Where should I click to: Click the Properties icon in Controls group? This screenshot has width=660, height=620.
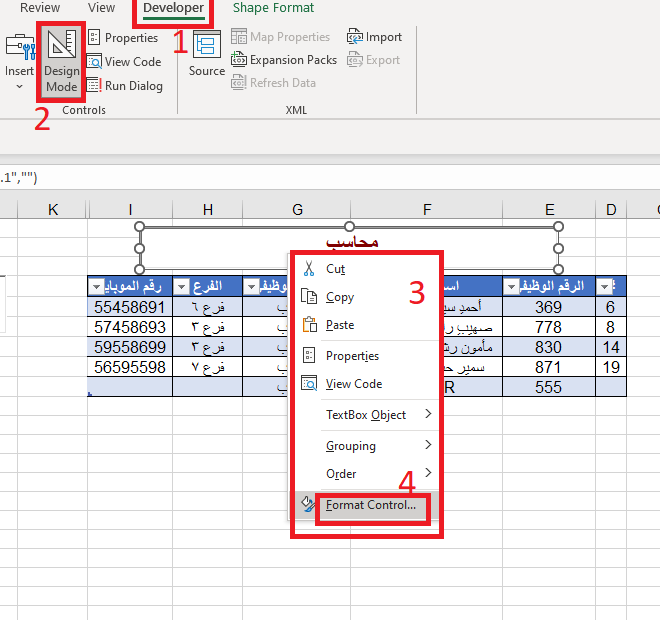click(x=94, y=37)
